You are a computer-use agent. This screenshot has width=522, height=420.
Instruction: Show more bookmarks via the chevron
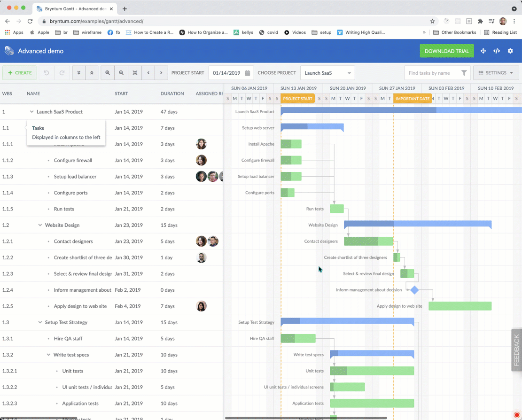(x=424, y=32)
